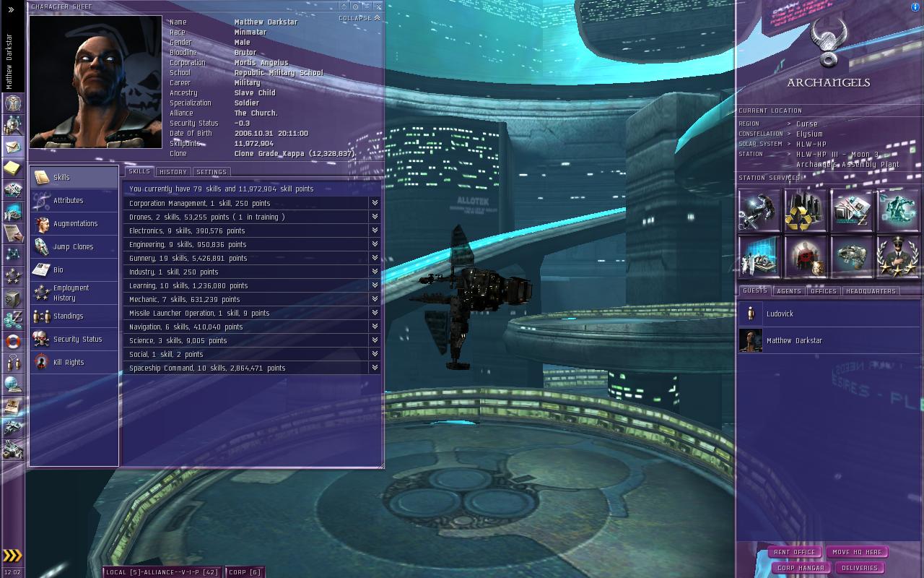Open the red figure with badge service
This screenshot has width=924, height=578.
pyautogui.click(x=806, y=256)
